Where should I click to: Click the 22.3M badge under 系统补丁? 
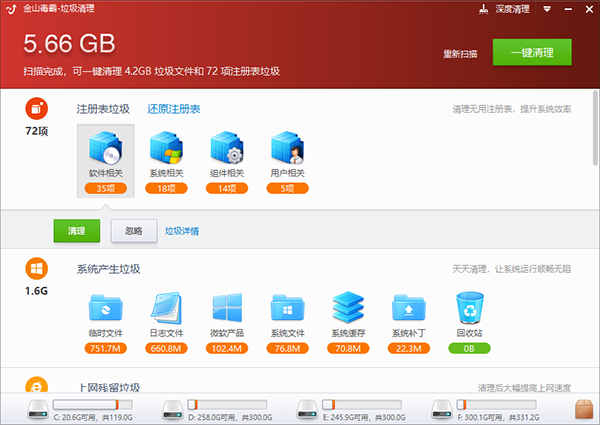click(x=409, y=348)
